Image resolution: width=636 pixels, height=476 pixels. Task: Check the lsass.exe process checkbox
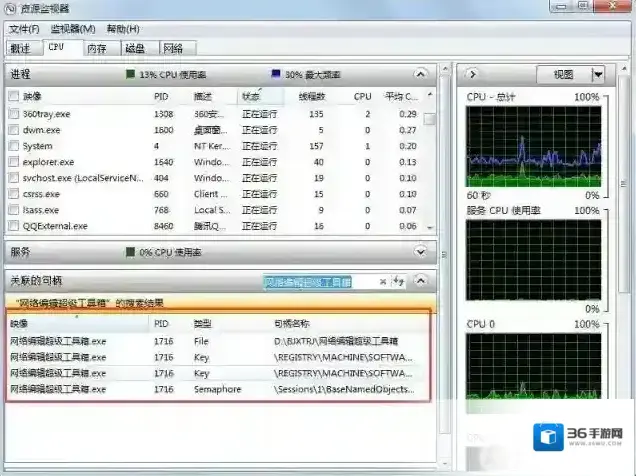[14, 210]
